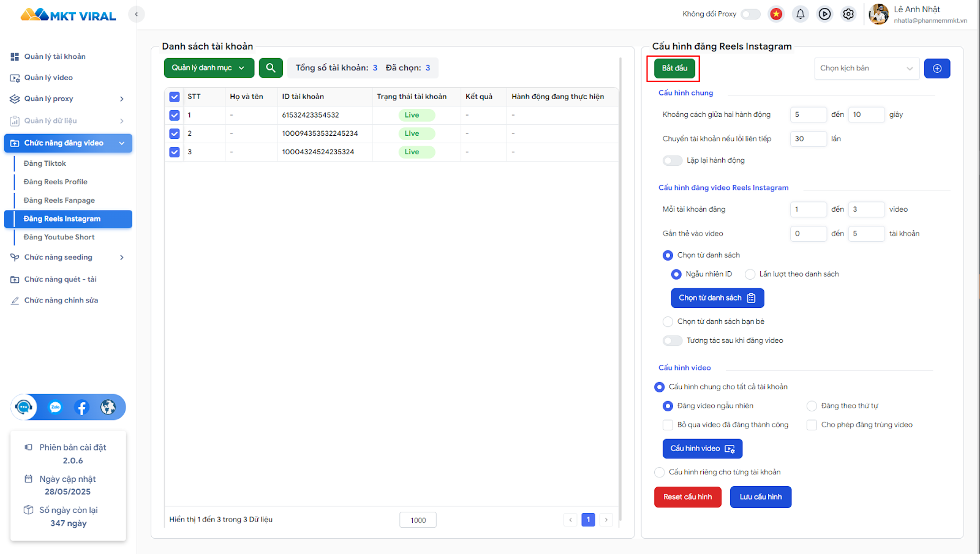This screenshot has width=980, height=554.
Task: Open the Đăng Reels Instagram page
Action: [x=68, y=219]
